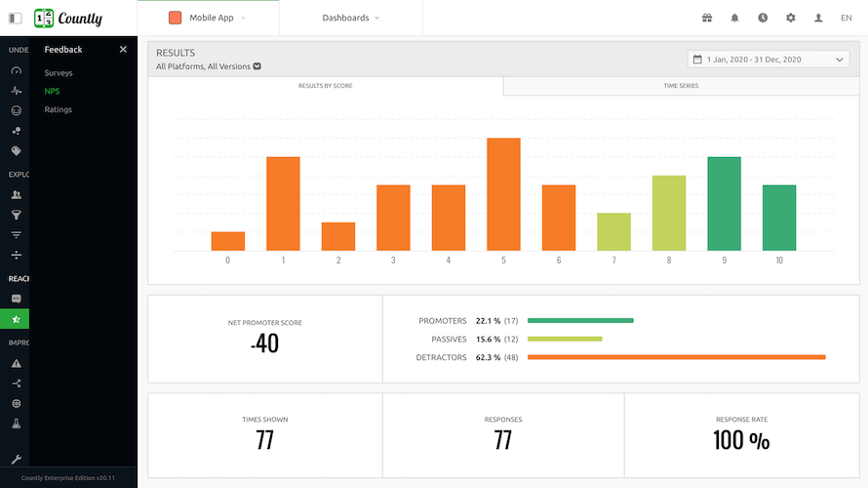This screenshot has height=488, width=868.
Task: Click the clock icon in top bar
Action: coord(763,18)
